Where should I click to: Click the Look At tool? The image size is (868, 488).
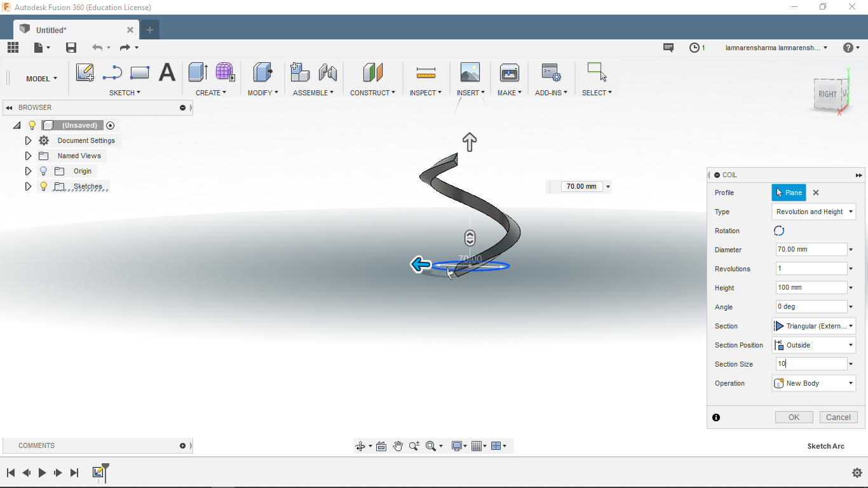[x=381, y=446]
